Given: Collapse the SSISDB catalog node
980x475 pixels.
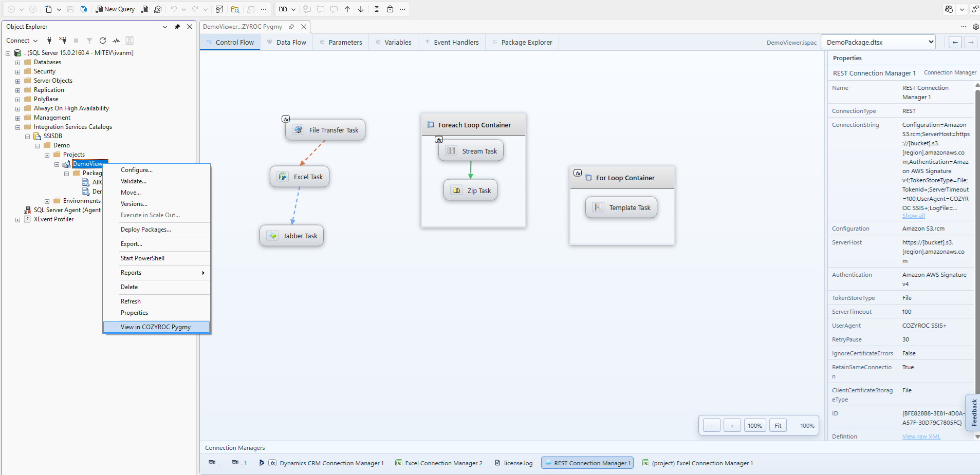Looking at the screenshot, I should [x=27, y=137].
